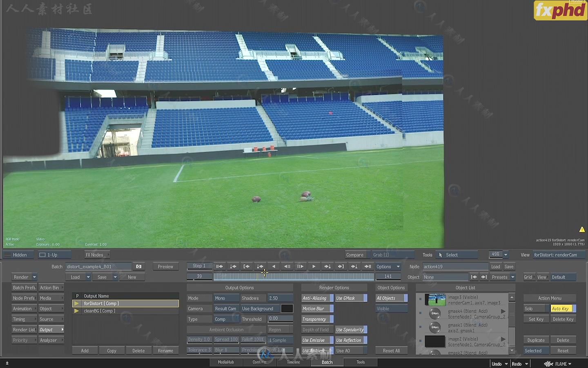Click Rename below output list
588x368 pixels.
(x=165, y=351)
